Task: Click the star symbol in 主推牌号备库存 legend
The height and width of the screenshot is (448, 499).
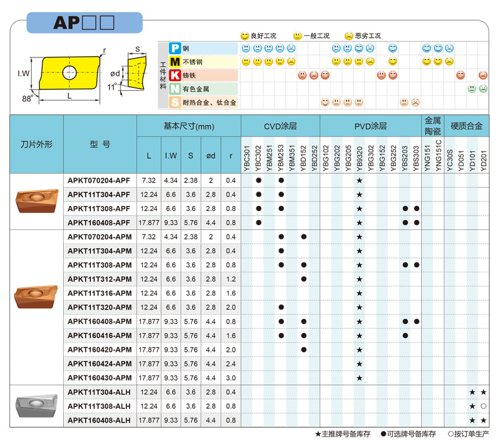Action: 318,434
